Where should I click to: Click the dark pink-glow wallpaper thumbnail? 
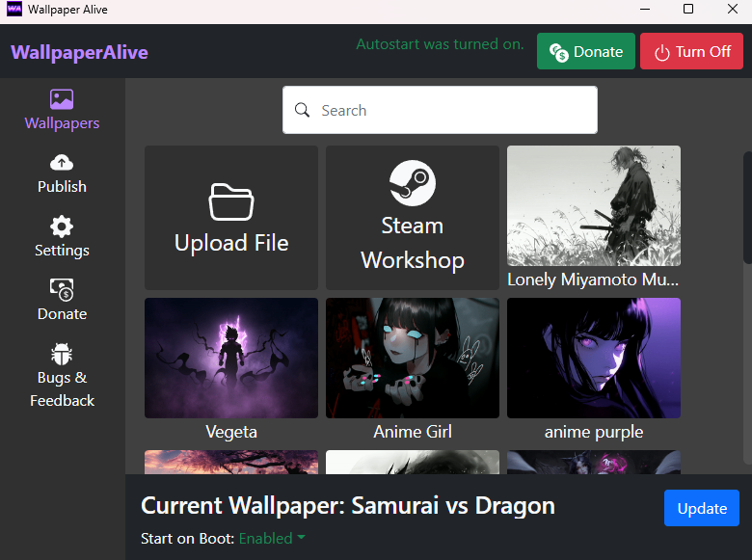(x=594, y=463)
